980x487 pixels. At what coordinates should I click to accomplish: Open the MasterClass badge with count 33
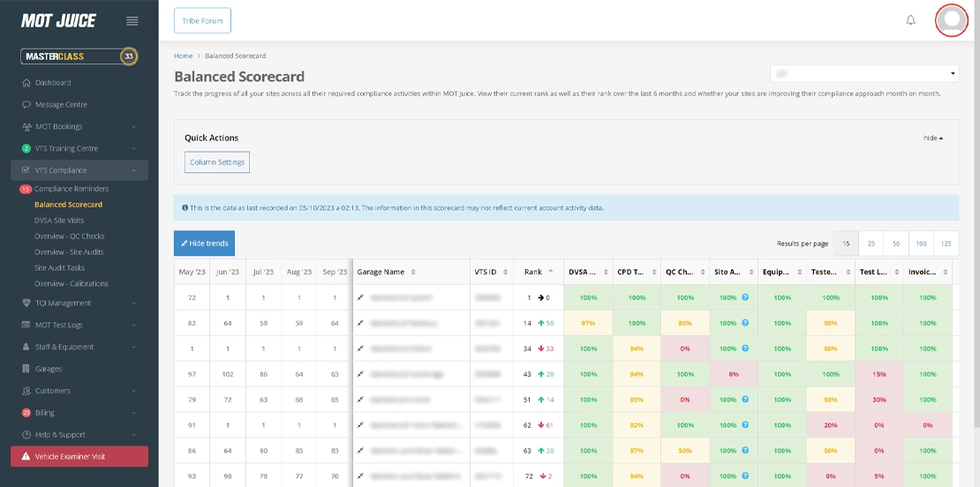[x=79, y=56]
